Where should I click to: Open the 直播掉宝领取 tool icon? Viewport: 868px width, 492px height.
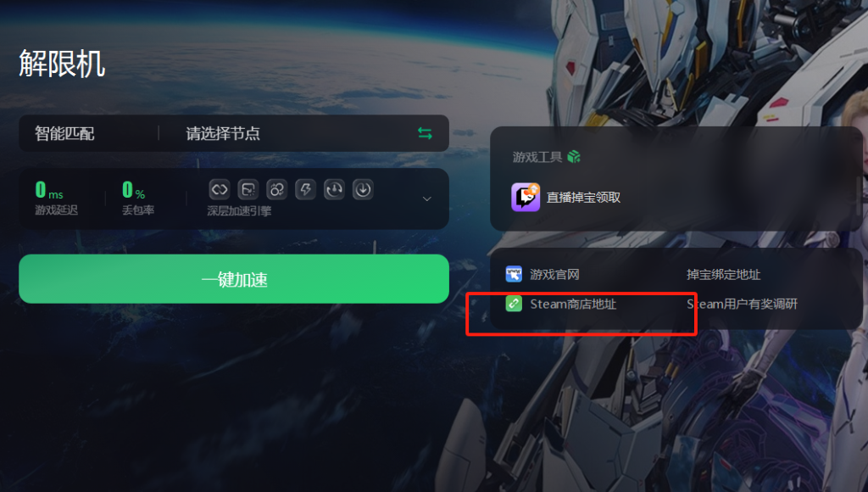point(526,198)
